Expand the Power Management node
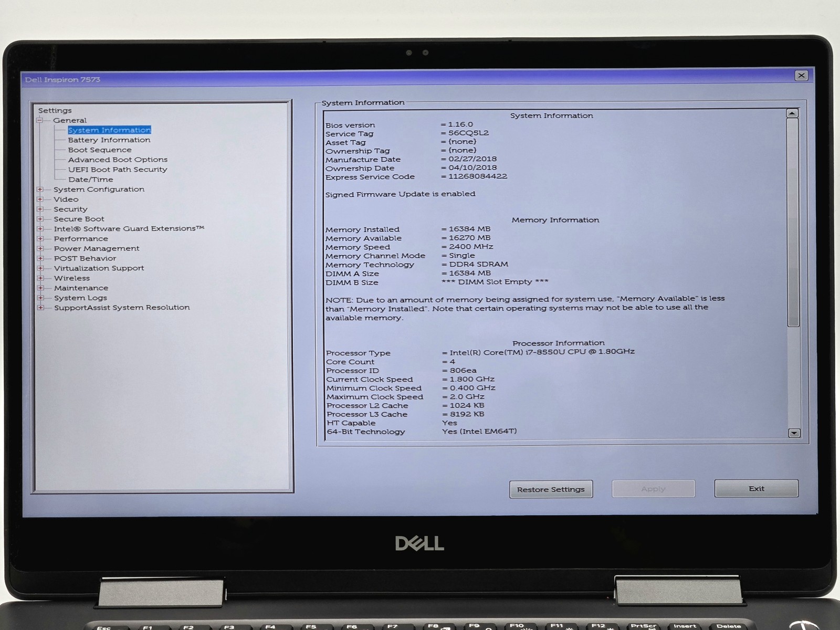 point(40,248)
